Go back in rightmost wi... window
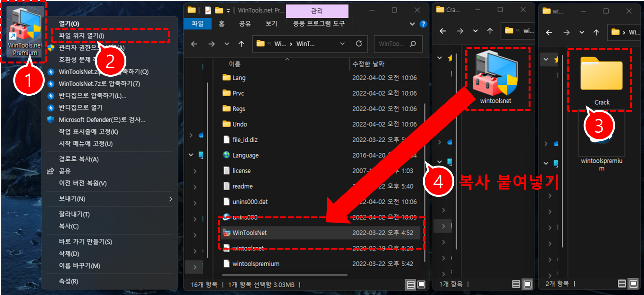The width and height of the screenshot is (644, 295). [x=549, y=32]
